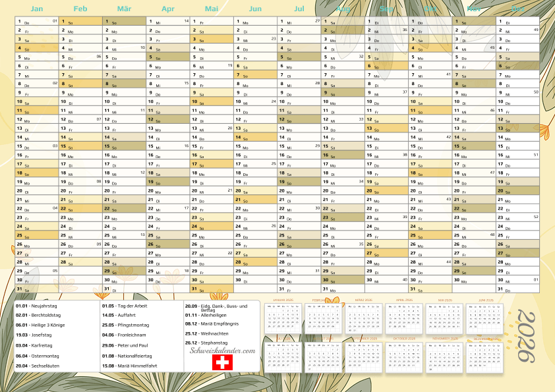
Task: Select the Mai month header
Action: click(x=212, y=9)
